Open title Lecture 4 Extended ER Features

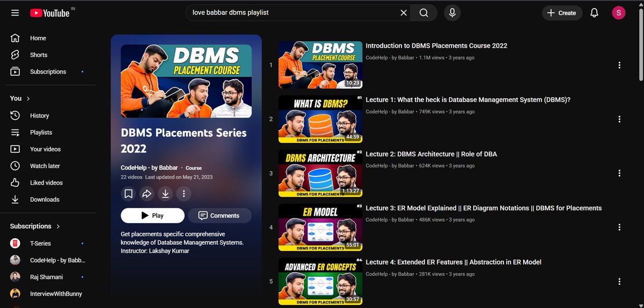[x=453, y=263]
